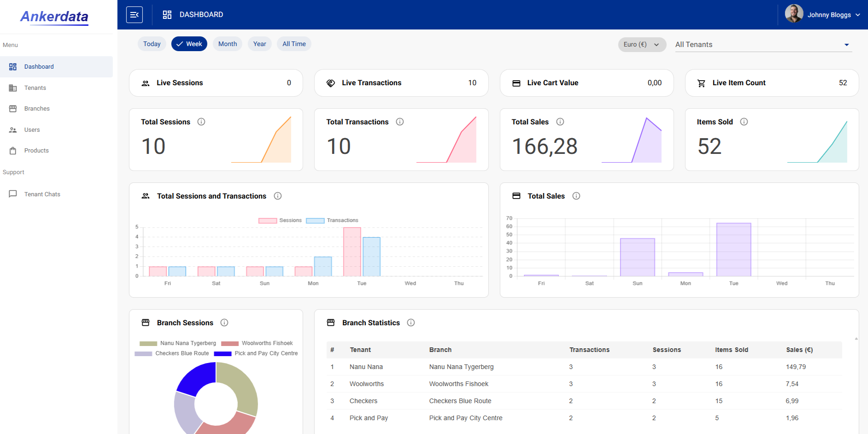
Task: Open the Johnny Bloggs user menu
Action: (823, 15)
